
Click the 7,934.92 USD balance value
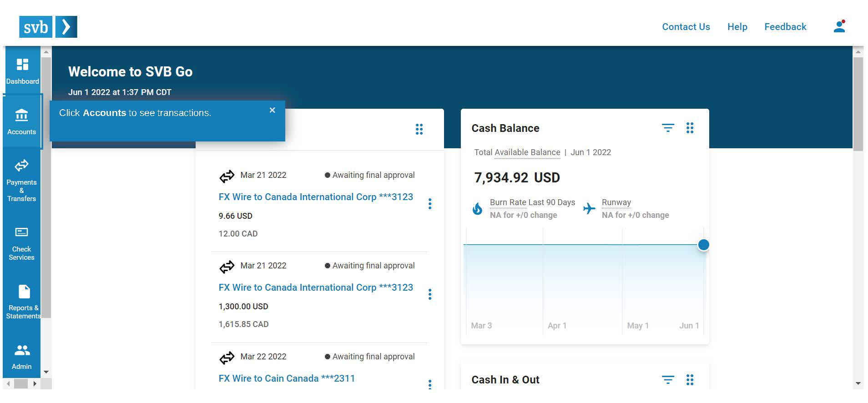(517, 177)
